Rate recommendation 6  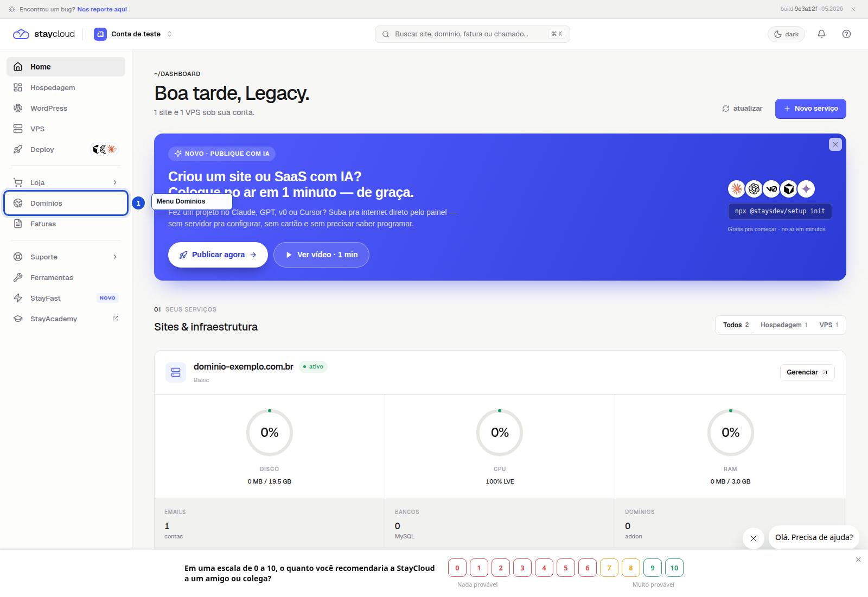[x=588, y=568]
